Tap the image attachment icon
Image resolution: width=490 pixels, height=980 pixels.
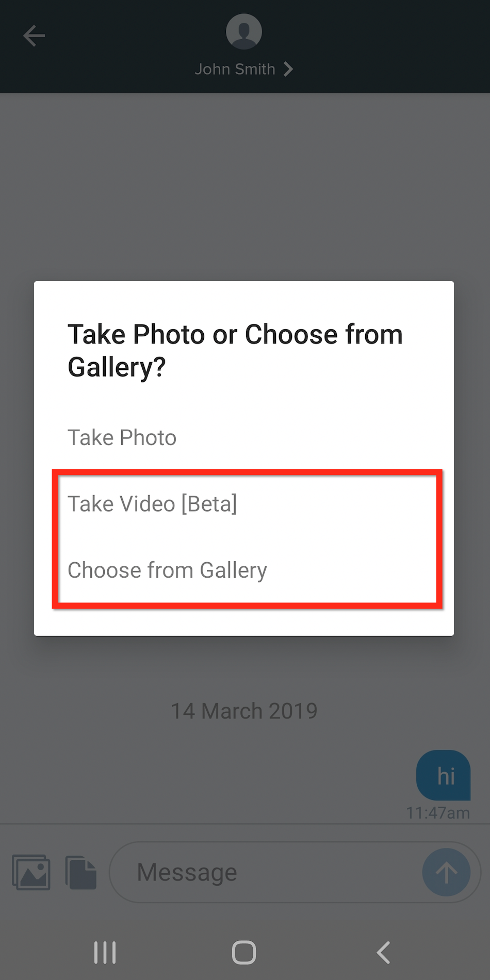tap(31, 872)
